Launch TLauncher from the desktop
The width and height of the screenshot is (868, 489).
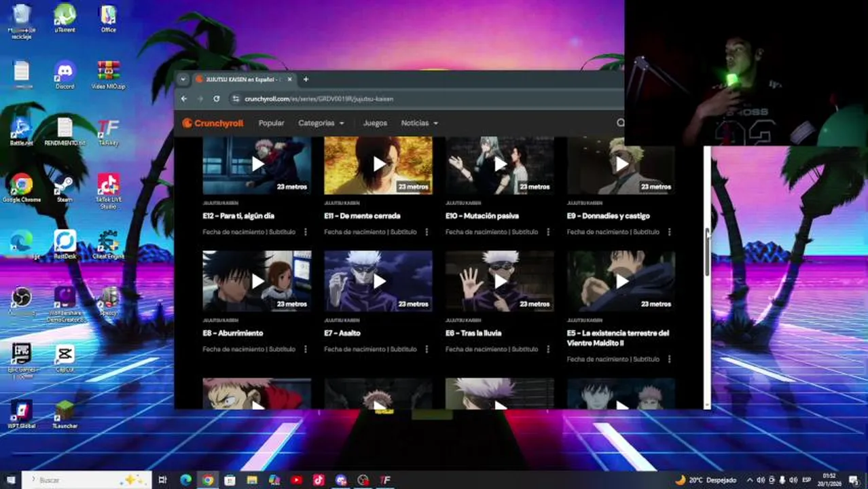pyautogui.click(x=65, y=414)
